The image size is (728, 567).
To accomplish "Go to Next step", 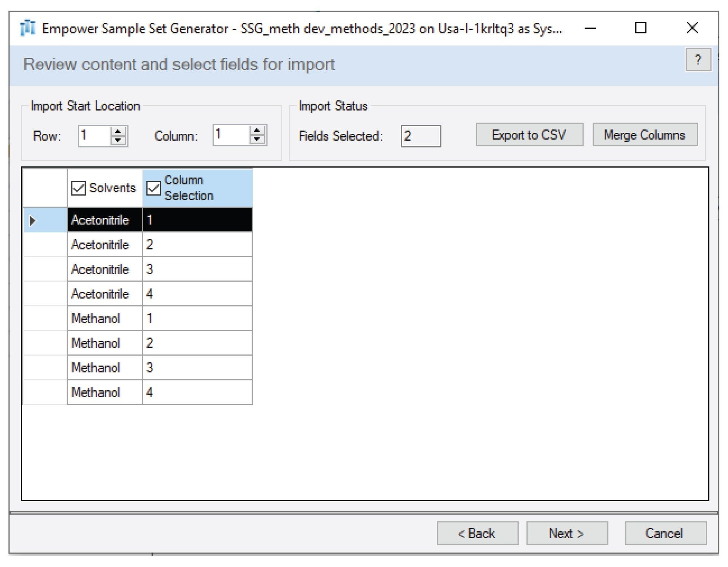I will [x=566, y=533].
